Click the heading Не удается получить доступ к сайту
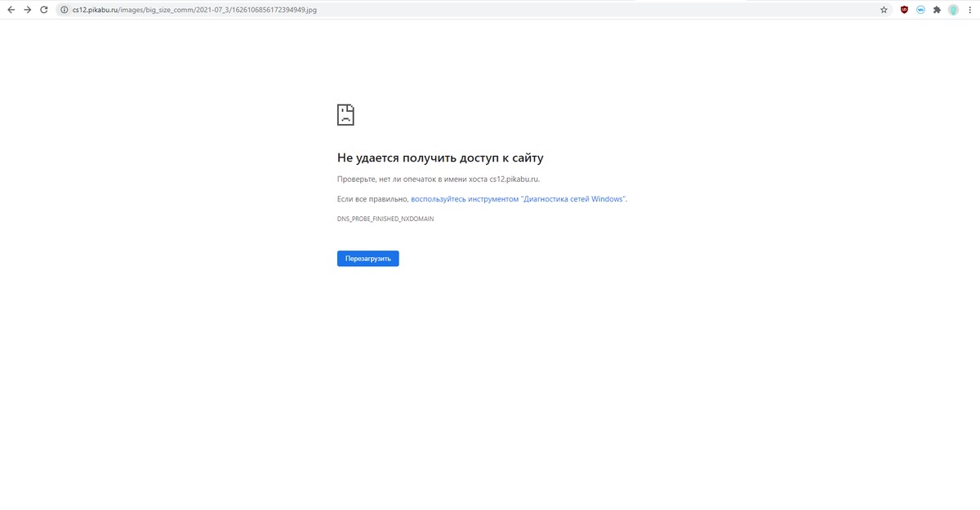Viewport: 980px width, 510px height. point(440,157)
